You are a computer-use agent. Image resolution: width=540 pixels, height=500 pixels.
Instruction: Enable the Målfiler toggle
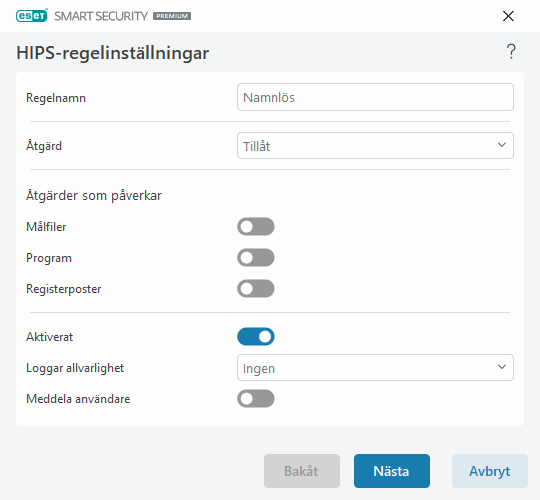coord(256,227)
